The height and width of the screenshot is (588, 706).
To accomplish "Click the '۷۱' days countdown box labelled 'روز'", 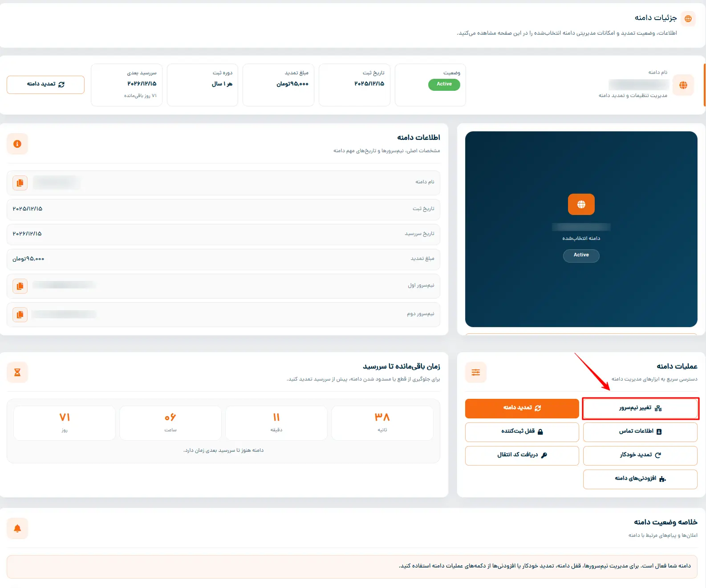I will click(65, 423).
